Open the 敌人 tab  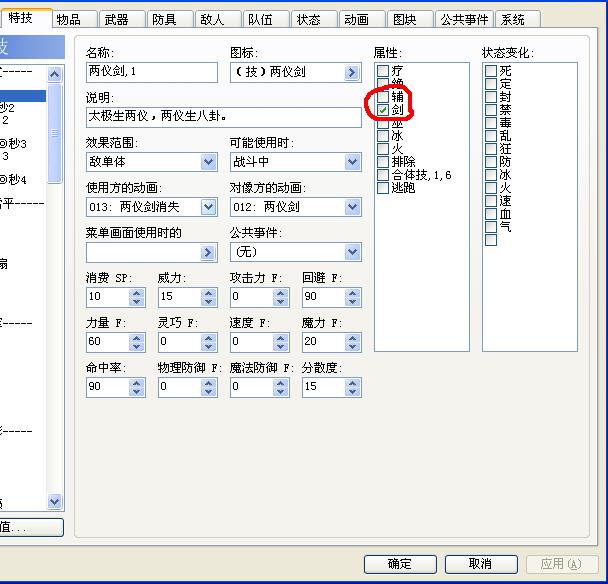[218, 19]
